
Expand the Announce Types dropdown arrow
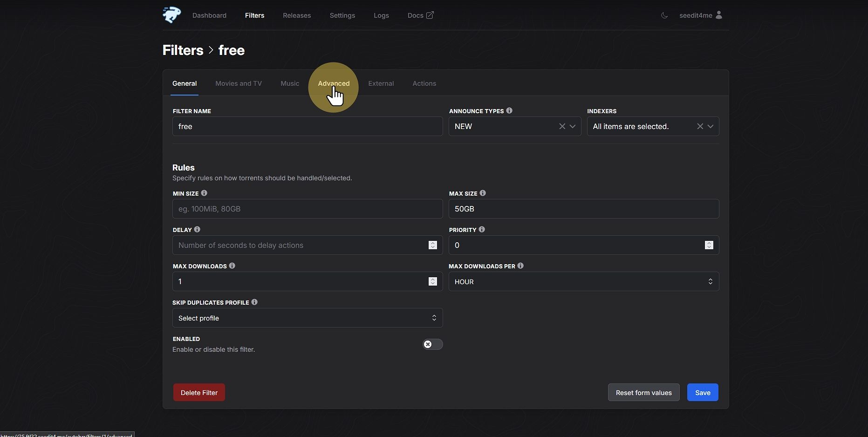pyautogui.click(x=573, y=126)
